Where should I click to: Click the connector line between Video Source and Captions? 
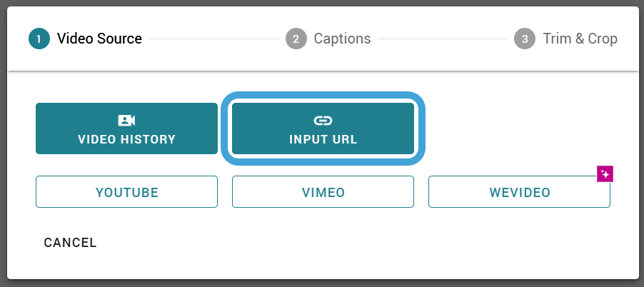point(214,39)
